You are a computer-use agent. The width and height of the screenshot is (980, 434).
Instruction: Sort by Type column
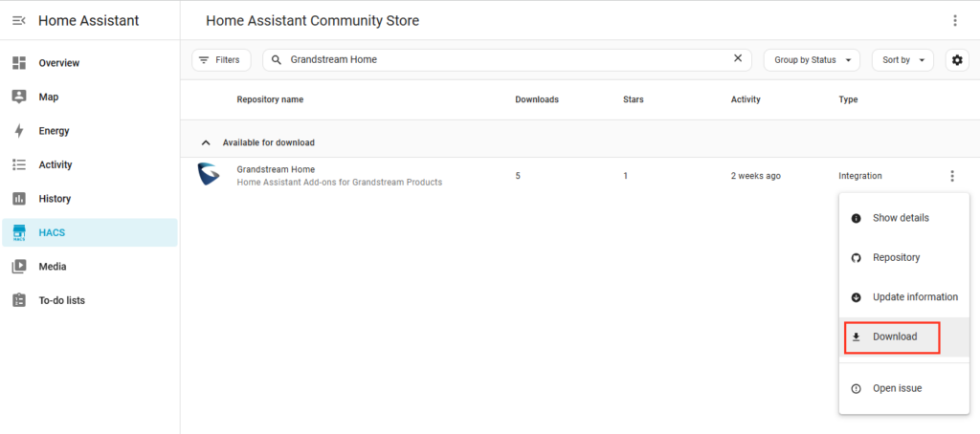848,99
